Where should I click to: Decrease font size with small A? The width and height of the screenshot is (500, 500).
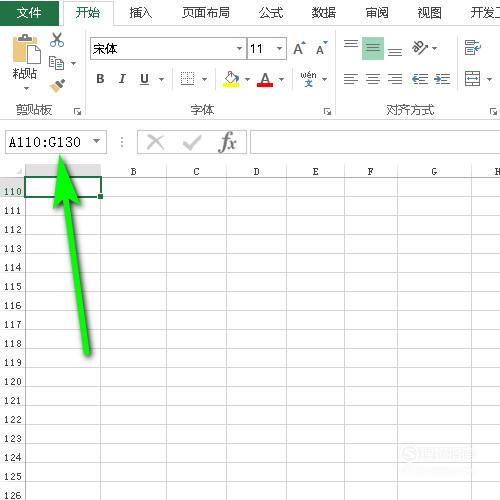point(321,49)
